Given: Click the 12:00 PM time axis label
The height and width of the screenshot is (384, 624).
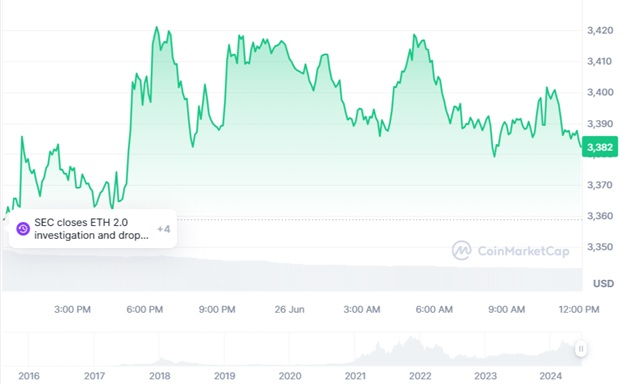Looking at the screenshot, I should click(579, 309).
